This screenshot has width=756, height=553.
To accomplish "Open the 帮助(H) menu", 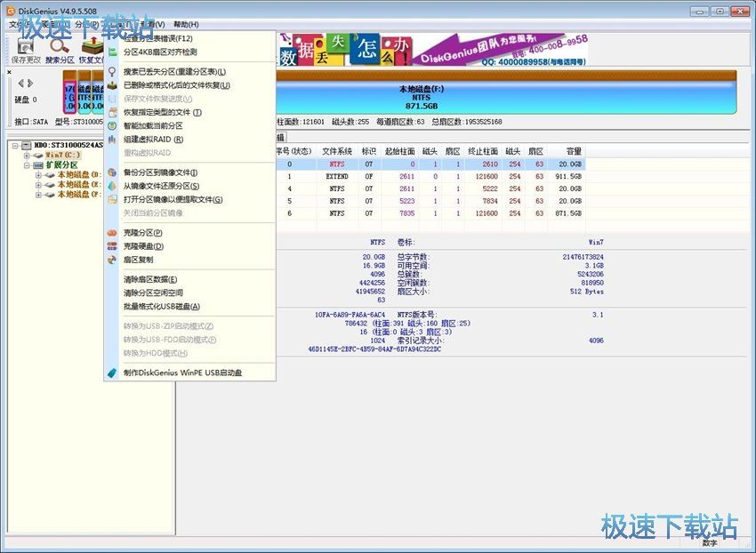I will [x=186, y=24].
